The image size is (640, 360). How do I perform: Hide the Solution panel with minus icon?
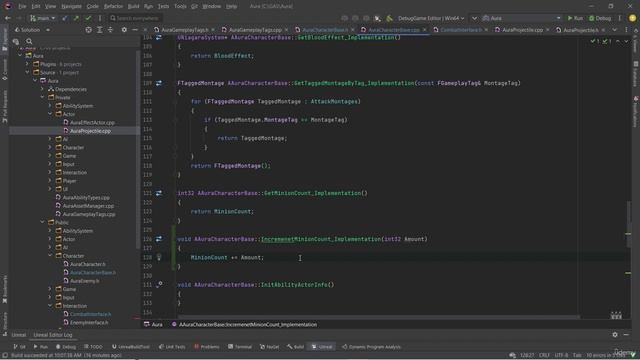135,30
